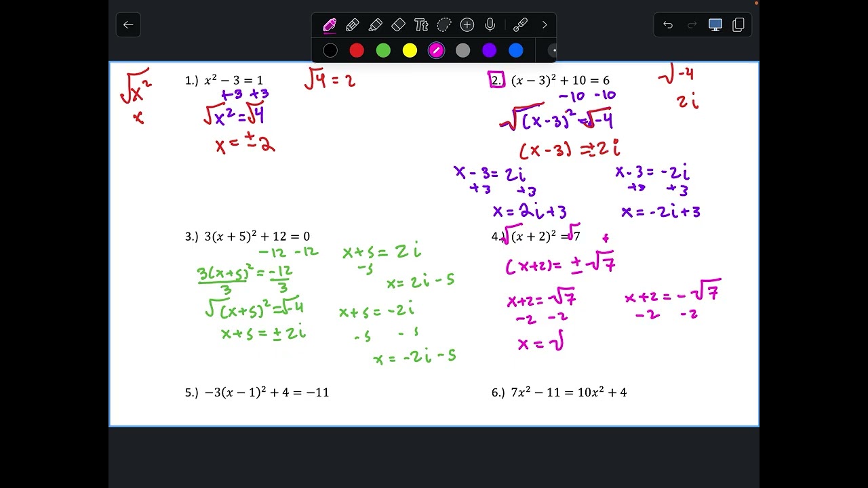Tap problem 4 text (x + 2)² = 7
The height and width of the screenshot is (488, 868).
tap(546, 237)
